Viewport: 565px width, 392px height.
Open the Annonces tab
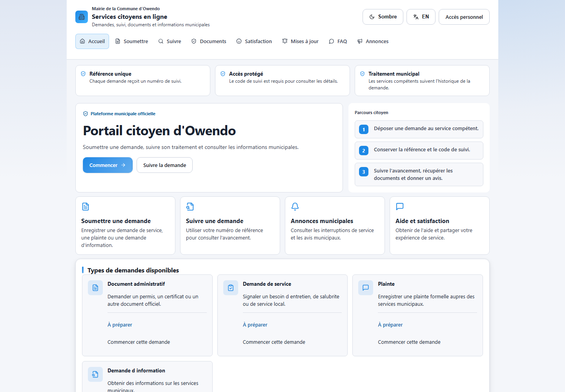(x=373, y=41)
